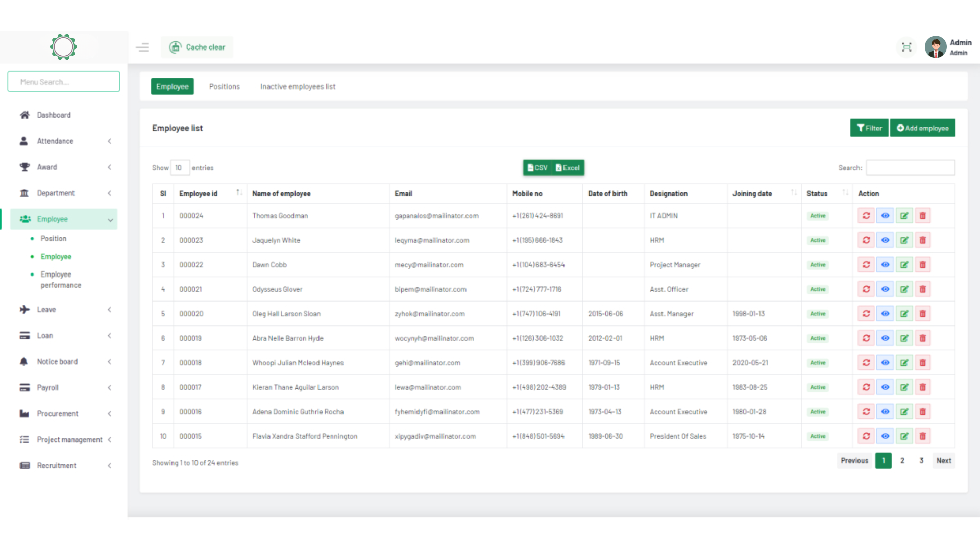980x551 pixels.
Task: Click the fullscreen icon in header
Action: coord(906,47)
